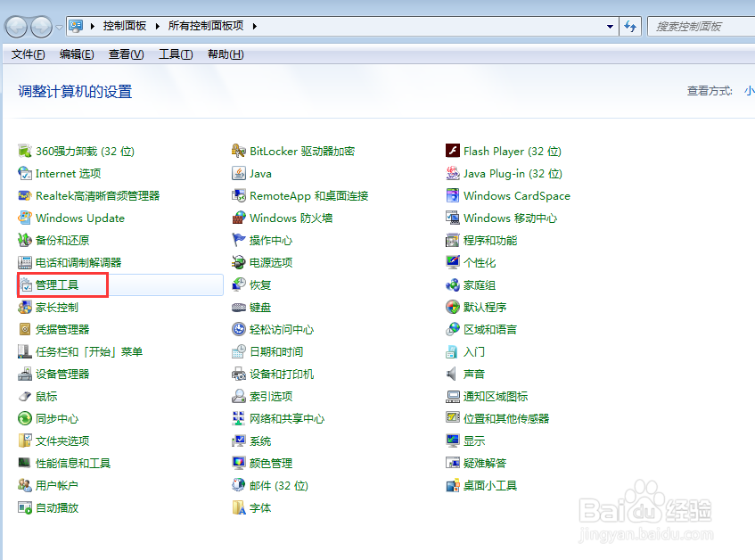
Task: Open the 桌面小工具 link
Action: 489,485
